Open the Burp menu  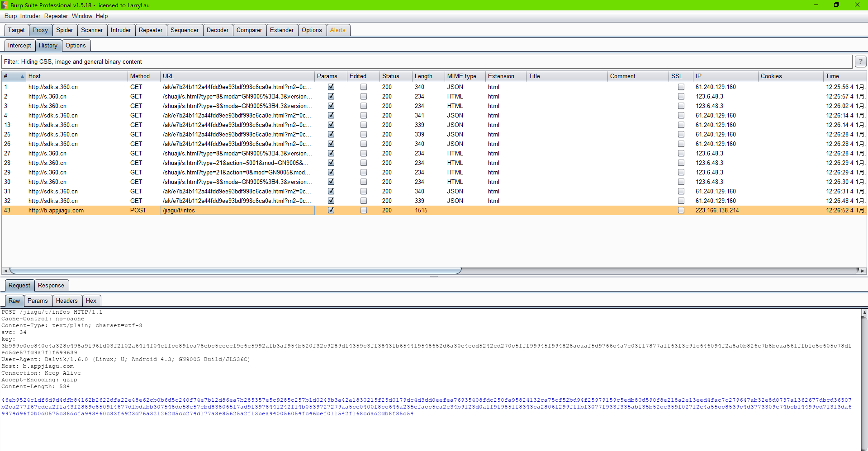pos(10,16)
